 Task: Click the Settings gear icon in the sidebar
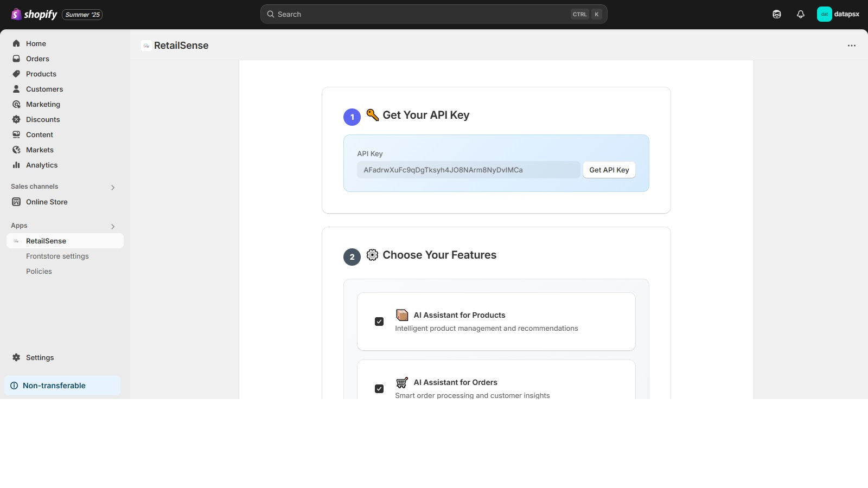click(16, 357)
